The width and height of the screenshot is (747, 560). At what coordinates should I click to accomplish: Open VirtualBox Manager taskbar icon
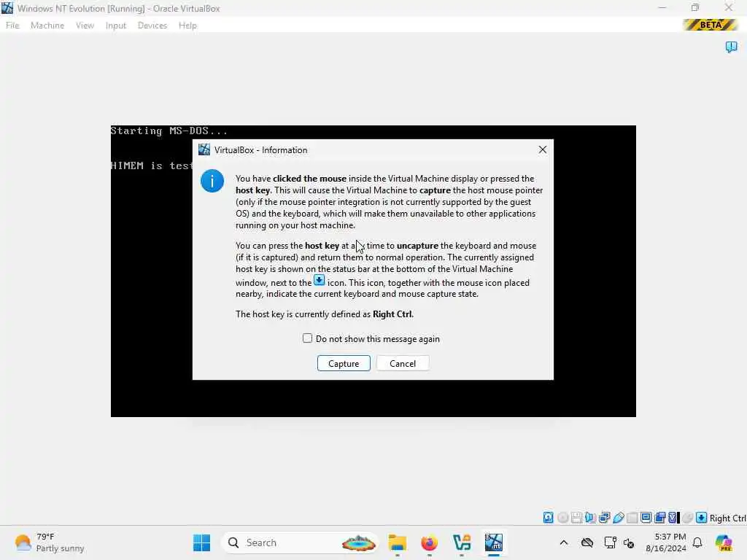[x=462, y=542]
